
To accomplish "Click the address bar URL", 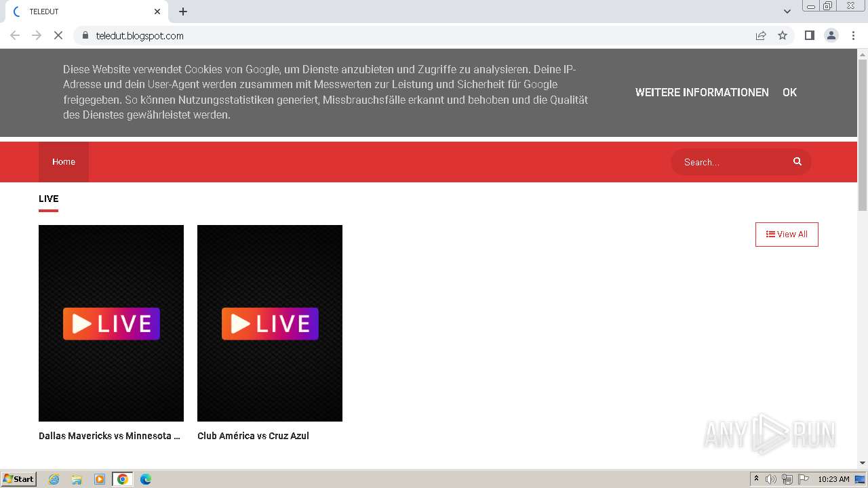I will (x=140, y=36).
